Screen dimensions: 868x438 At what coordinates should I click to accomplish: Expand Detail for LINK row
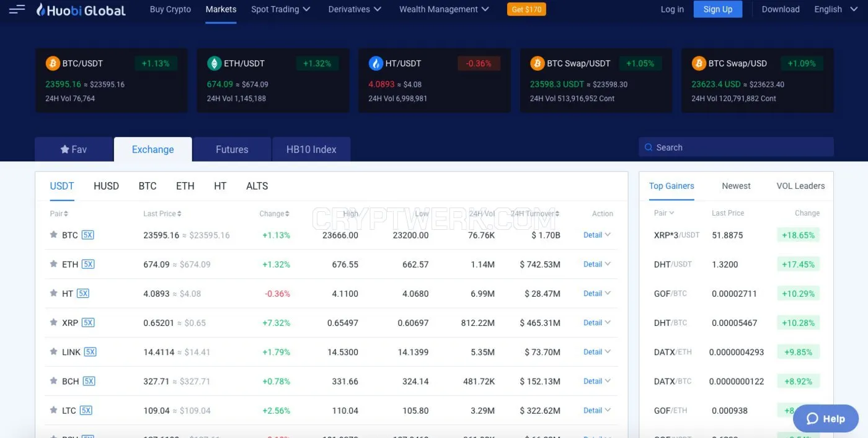[x=597, y=351]
